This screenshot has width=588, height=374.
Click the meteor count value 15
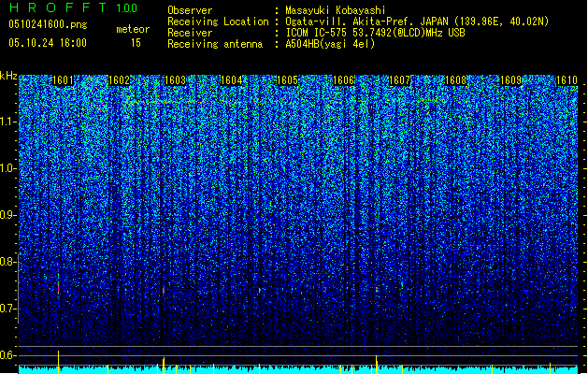136,43
